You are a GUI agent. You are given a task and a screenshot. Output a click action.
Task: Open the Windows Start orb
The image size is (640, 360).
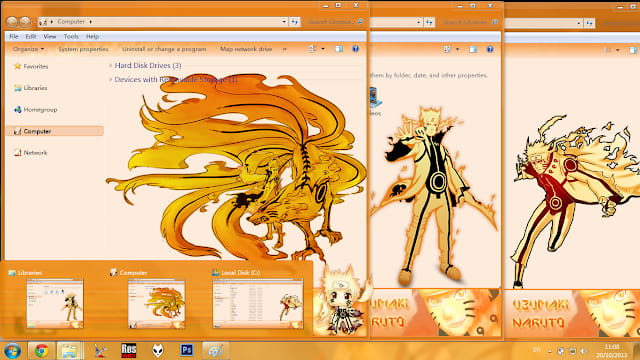[x=12, y=351]
